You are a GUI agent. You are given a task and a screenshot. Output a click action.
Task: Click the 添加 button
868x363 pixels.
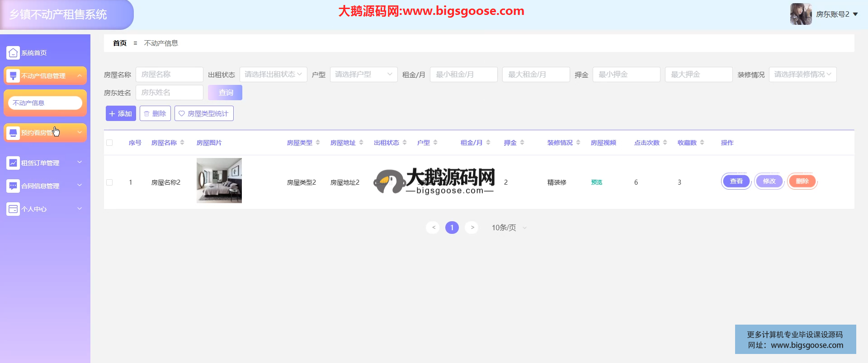(121, 114)
